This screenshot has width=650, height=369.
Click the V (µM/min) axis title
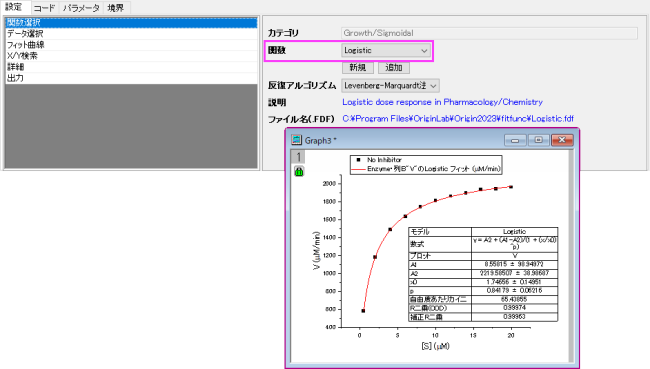click(316, 251)
